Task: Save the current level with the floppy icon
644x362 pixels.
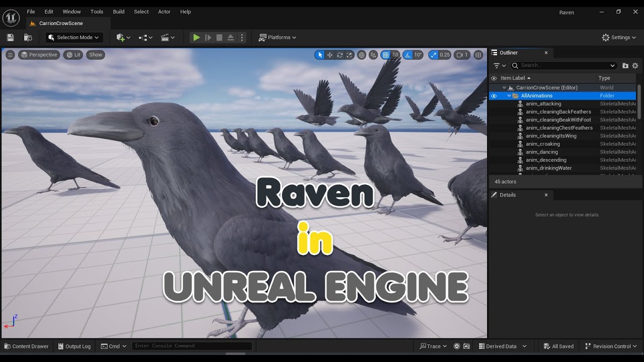Action: (11, 37)
